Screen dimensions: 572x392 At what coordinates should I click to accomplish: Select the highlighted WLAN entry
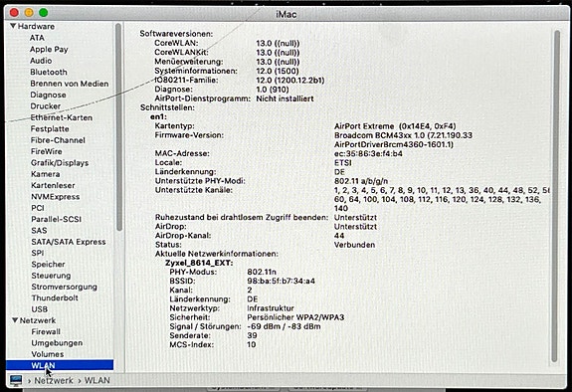click(60, 365)
